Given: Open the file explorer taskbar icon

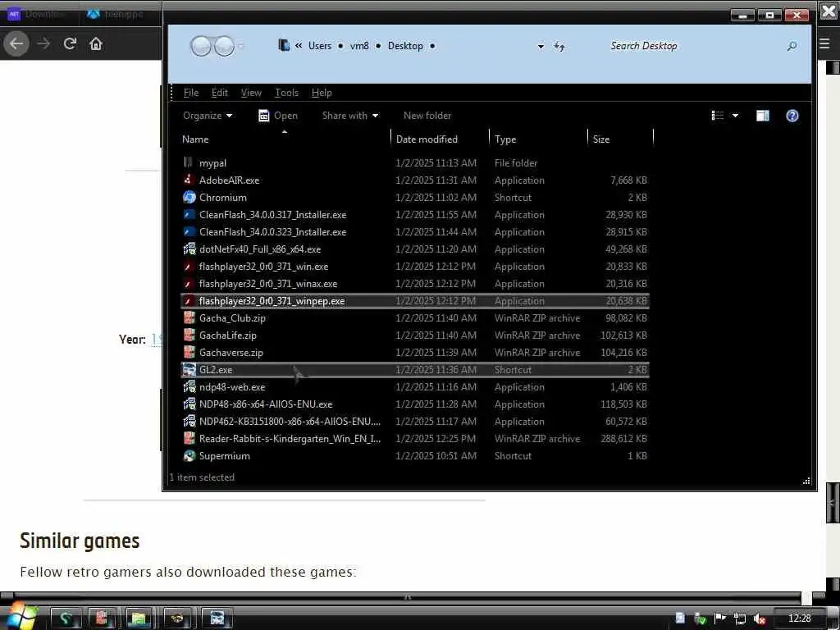Looking at the screenshot, I should point(139,619).
